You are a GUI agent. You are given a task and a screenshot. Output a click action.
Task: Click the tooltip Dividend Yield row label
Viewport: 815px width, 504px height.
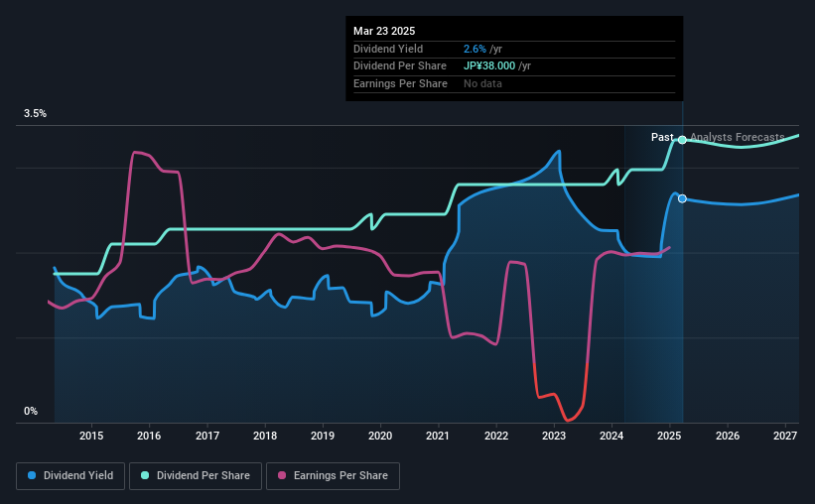pyautogui.click(x=388, y=49)
